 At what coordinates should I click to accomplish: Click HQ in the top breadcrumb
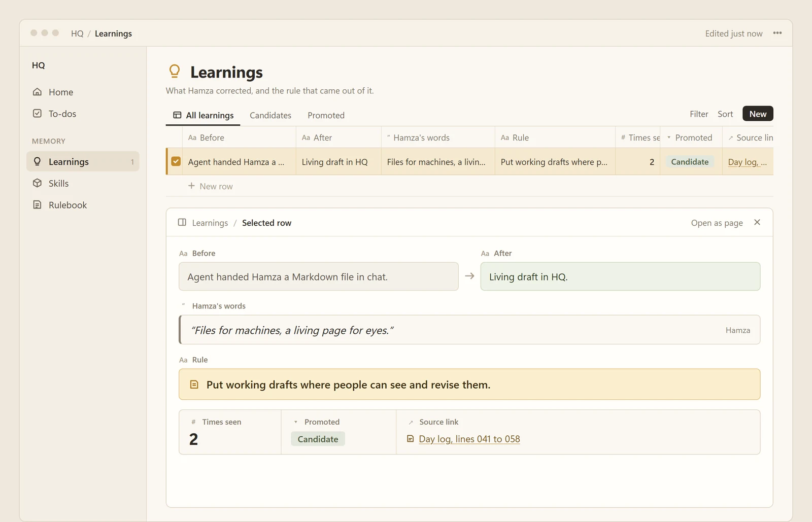point(77,33)
